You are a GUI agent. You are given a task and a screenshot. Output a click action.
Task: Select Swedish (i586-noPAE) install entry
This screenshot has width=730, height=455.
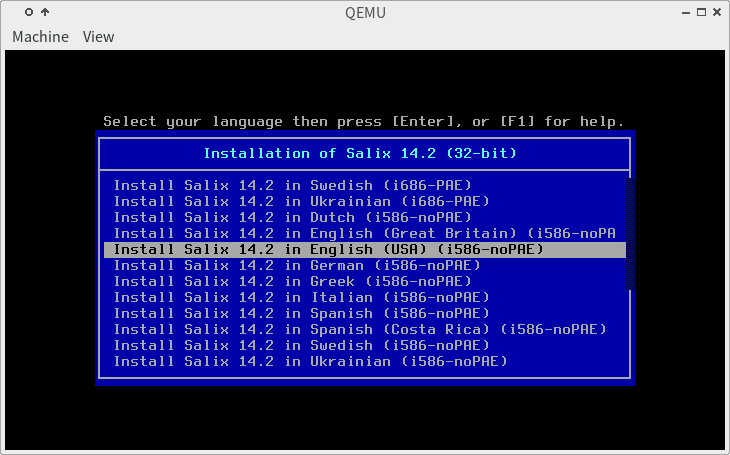click(301, 345)
